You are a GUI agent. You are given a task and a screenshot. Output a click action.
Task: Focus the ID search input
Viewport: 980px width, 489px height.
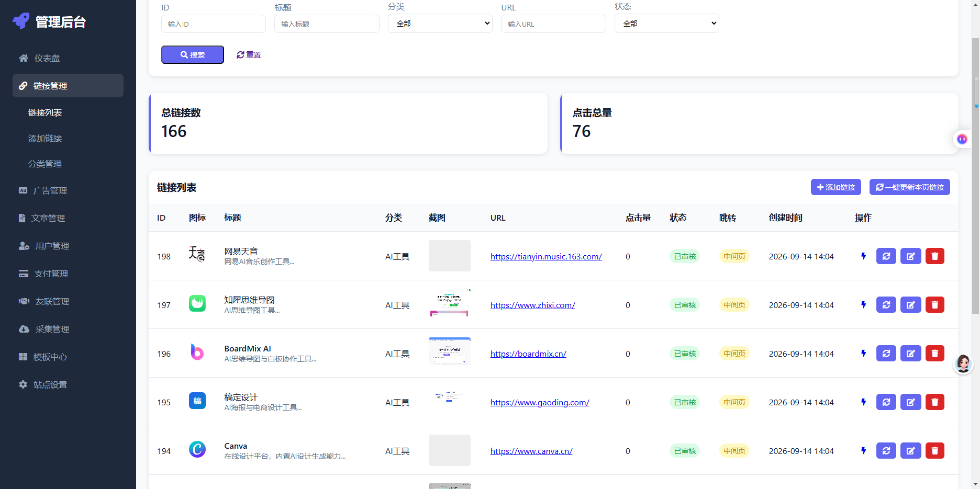(x=214, y=24)
